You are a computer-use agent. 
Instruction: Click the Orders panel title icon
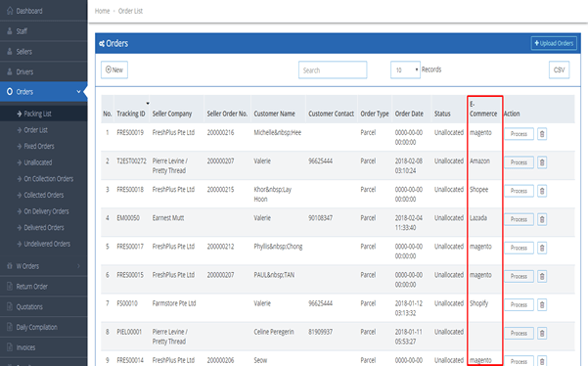click(102, 44)
